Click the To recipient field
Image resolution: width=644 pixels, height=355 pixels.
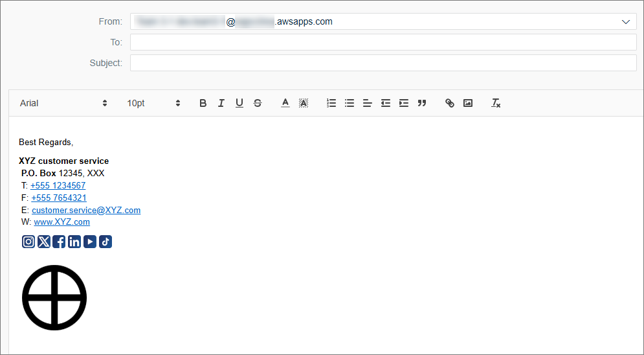383,42
